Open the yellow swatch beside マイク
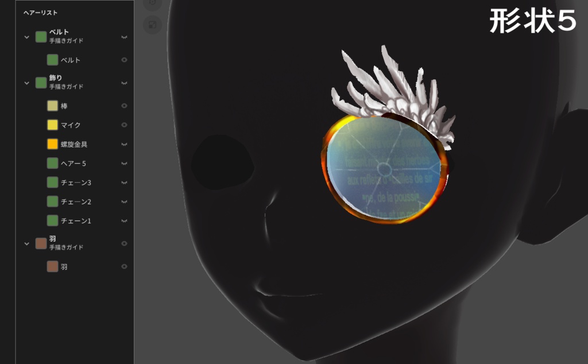 52,125
